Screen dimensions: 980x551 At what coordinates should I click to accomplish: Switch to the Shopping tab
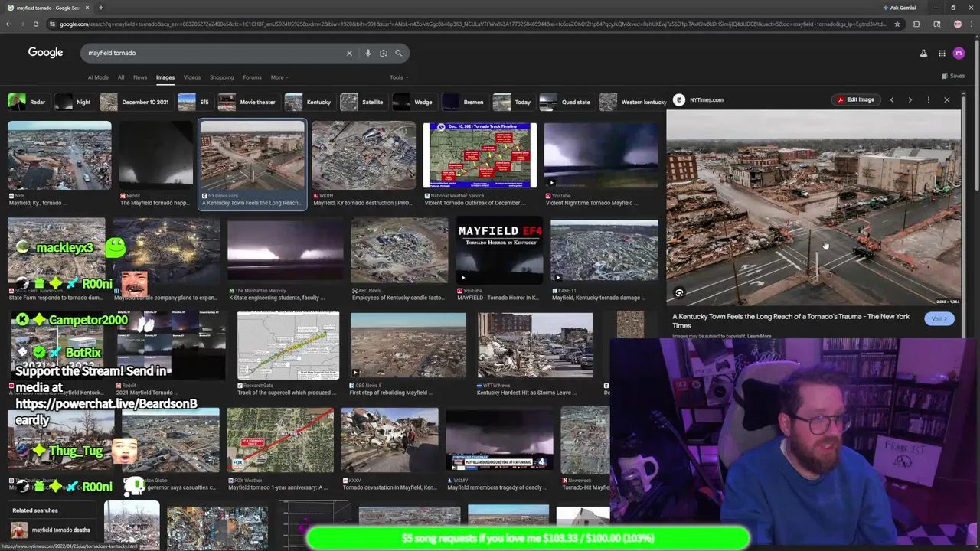222,77
